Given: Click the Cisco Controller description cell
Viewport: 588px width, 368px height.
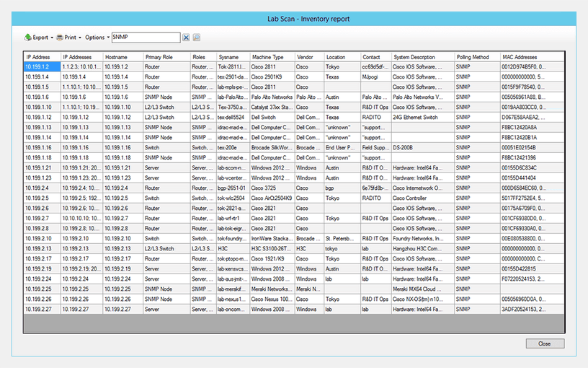Looking at the screenshot, I should 423,198.
